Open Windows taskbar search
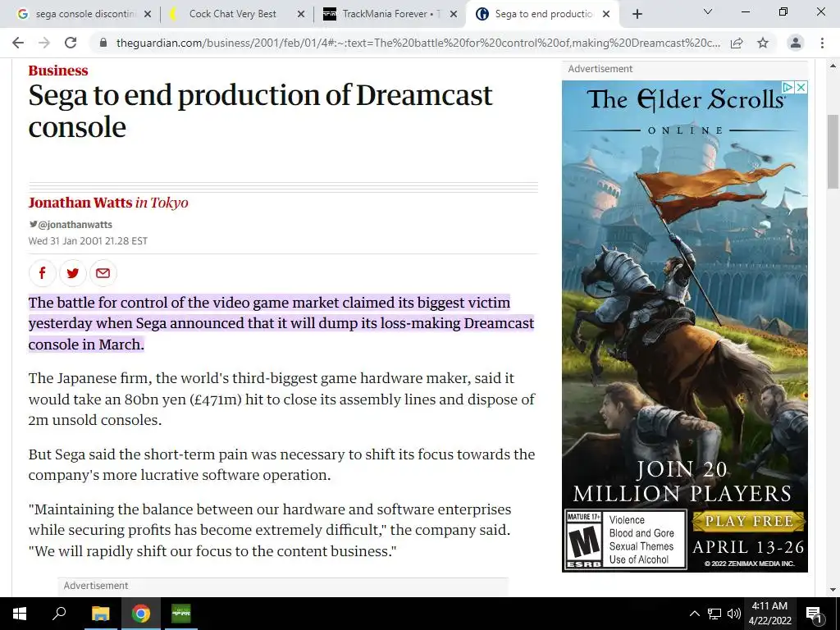Screen dimensions: 840x630 (x=59, y=614)
